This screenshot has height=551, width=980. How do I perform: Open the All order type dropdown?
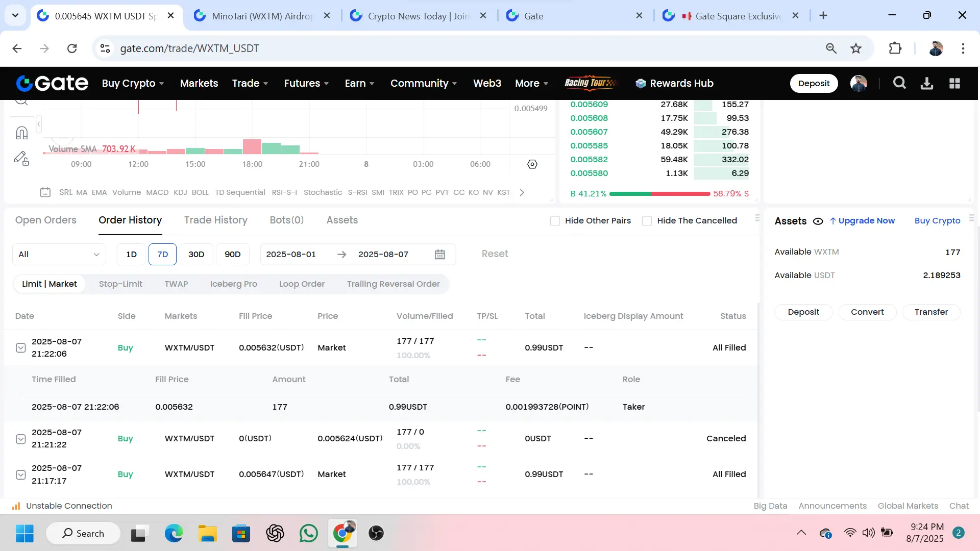click(x=59, y=254)
